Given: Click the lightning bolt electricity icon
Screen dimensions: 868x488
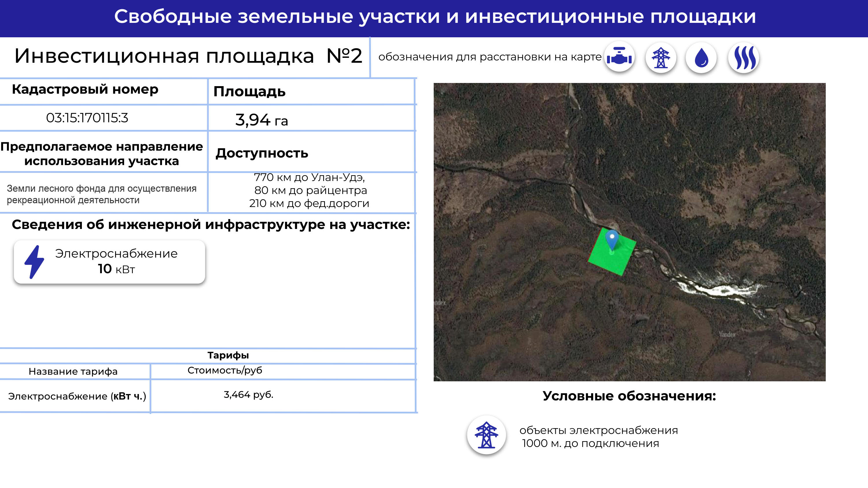Looking at the screenshot, I should pyautogui.click(x=34, y=262).
